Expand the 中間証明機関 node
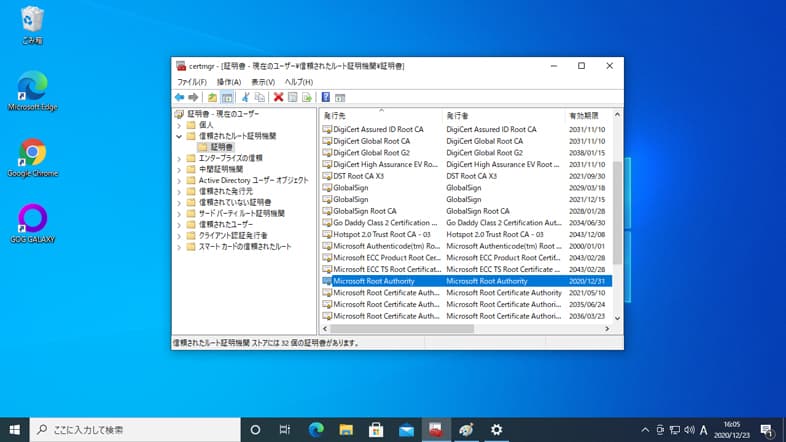 pyautogui.click(x=179, y=169)
